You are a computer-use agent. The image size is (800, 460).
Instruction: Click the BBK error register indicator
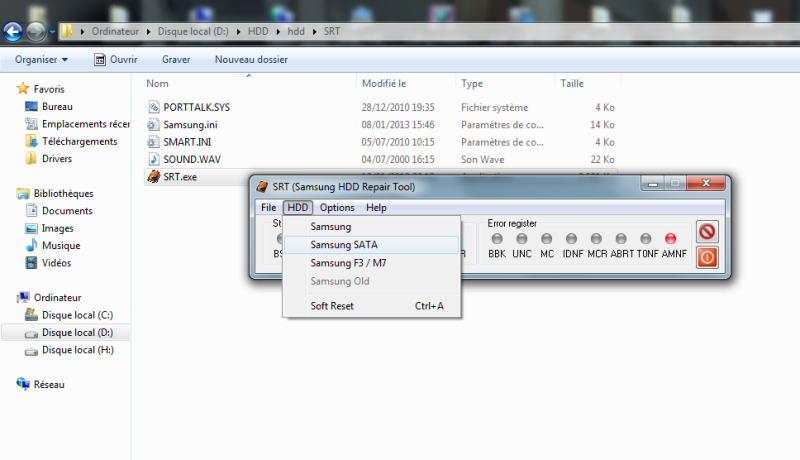point(497,238)
